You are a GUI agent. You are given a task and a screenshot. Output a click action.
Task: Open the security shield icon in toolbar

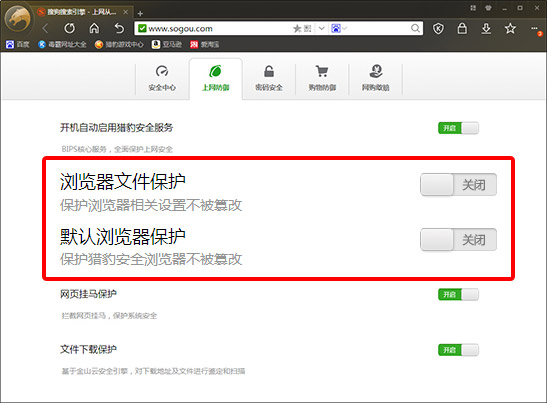point(438,28)
